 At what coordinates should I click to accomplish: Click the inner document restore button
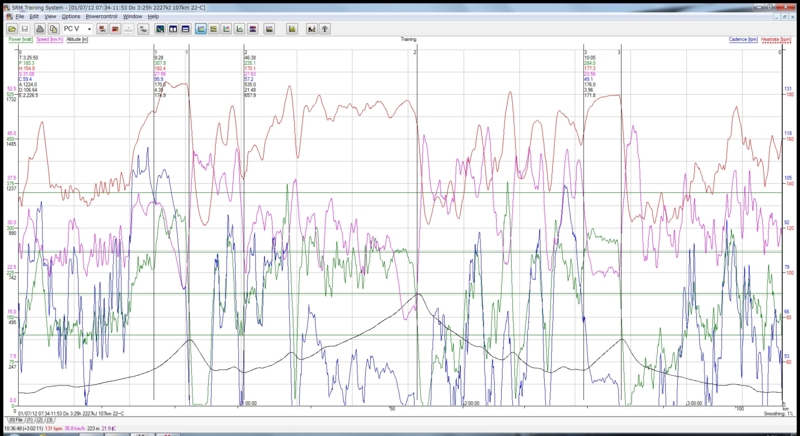pyautogui.click(x=785, y=16)
